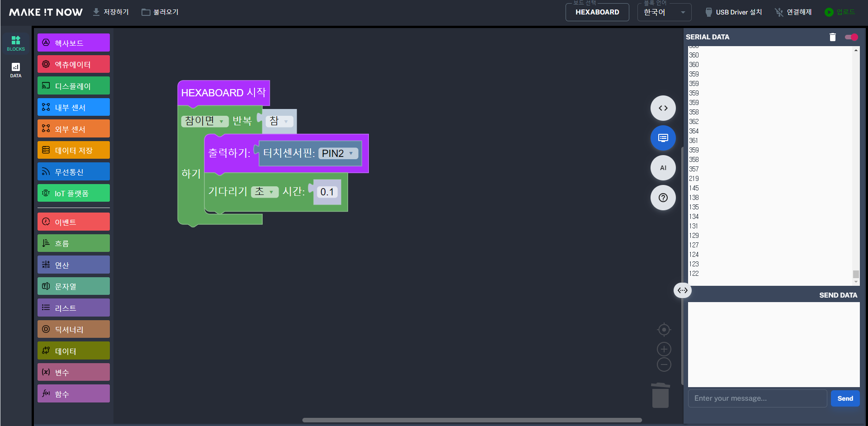
Task: Toggle the SERIAL DATA switch
Action: tap(851, 37)
